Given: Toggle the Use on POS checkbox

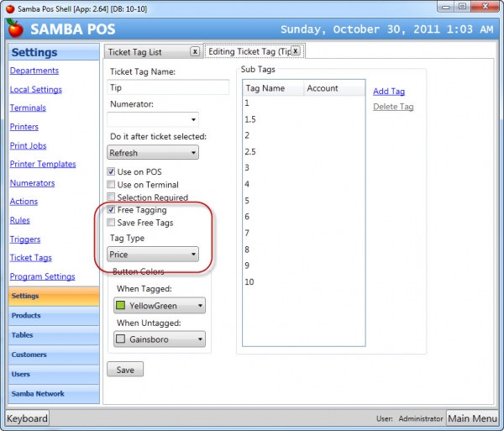Looking at the screenshot, I should (x=111, y=171).
